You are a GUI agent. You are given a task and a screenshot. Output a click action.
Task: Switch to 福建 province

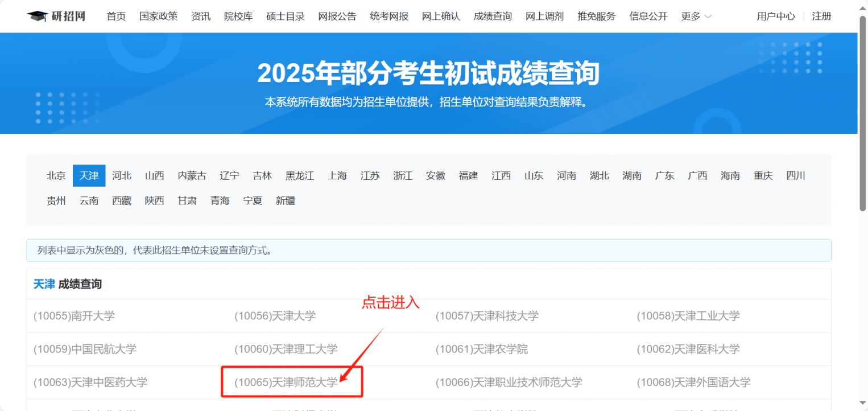coord(468,176)
